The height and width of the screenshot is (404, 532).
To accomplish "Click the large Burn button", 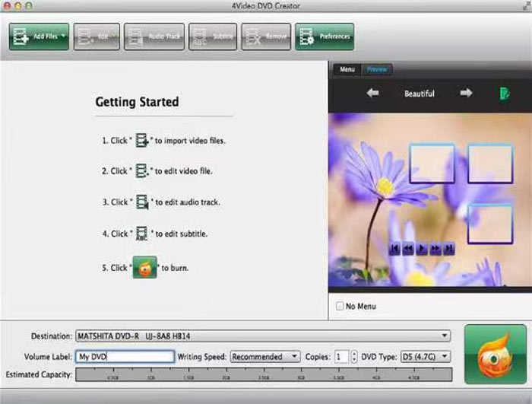I will point(495,355).
